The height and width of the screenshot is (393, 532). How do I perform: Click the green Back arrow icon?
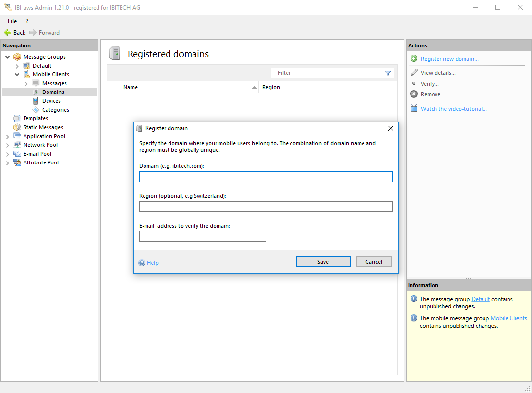(x=7, y=33)
